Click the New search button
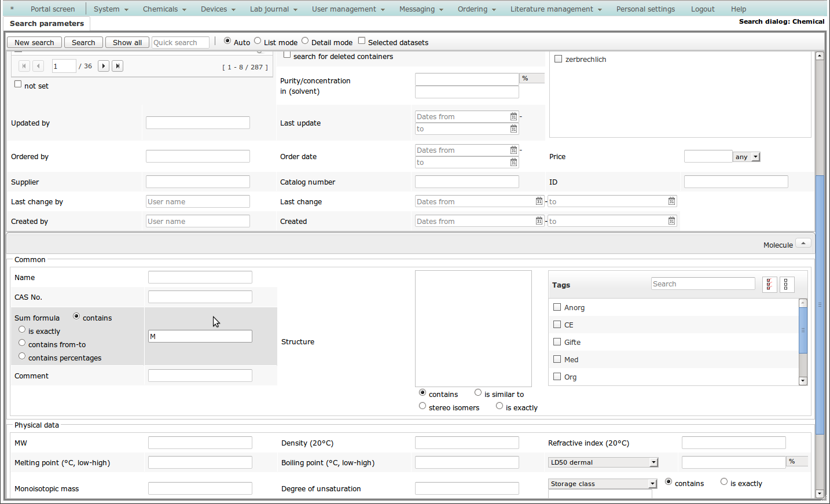 (x=34, y=43)
